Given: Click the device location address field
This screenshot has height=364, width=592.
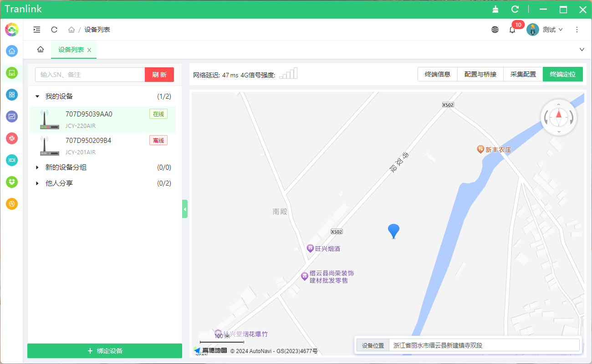Looking at the screenshot, I should coord(484,345).
